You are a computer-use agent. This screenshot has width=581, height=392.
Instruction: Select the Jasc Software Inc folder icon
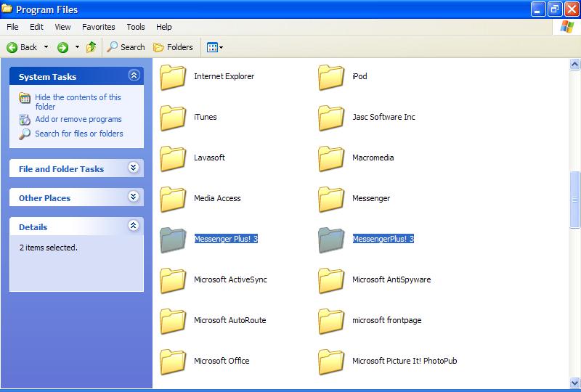331,118
